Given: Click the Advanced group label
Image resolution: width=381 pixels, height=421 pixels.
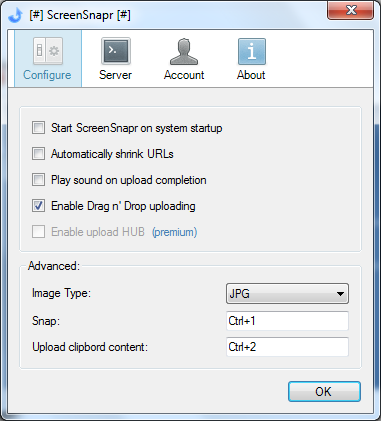Looking at the screenshot, I should coord(54,266).
